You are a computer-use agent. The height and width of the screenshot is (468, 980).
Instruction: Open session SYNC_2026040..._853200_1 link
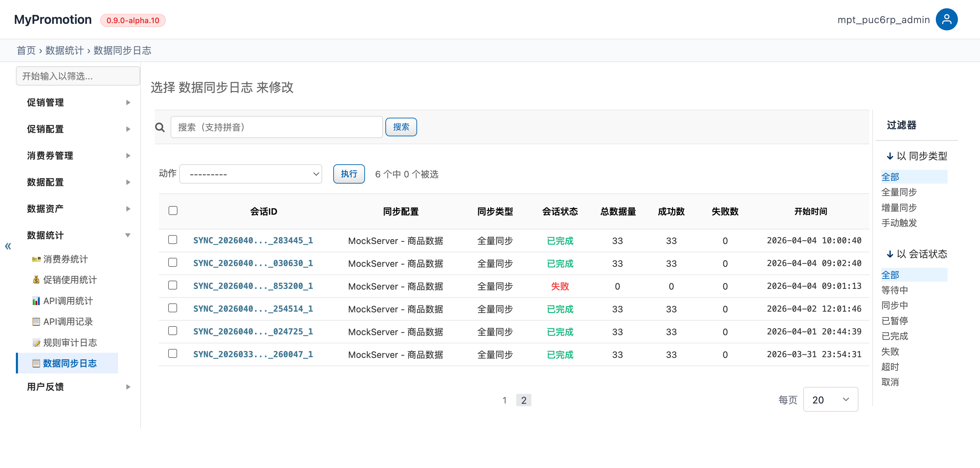point(253,286)
